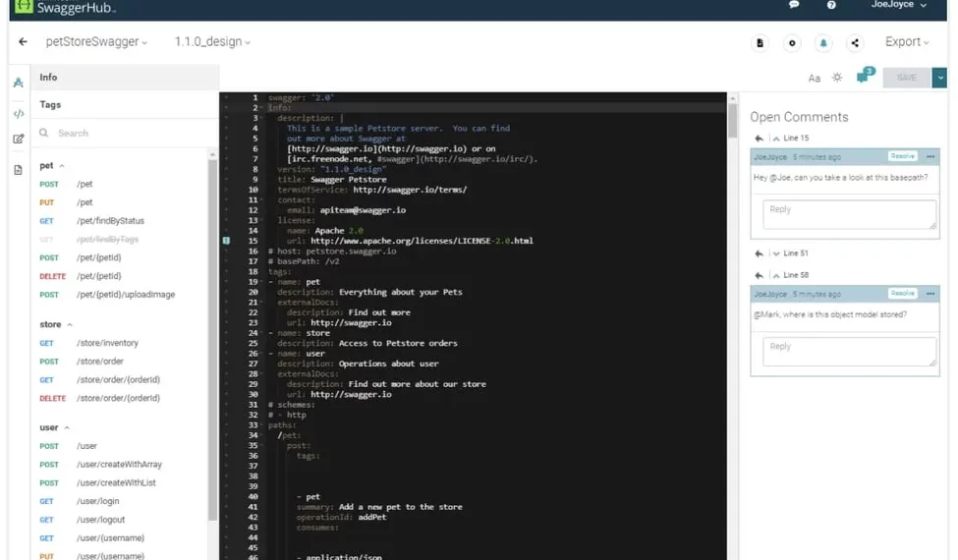Click the license URL on line 15
The image size is (958, 560).
click(x=422, y=242)
